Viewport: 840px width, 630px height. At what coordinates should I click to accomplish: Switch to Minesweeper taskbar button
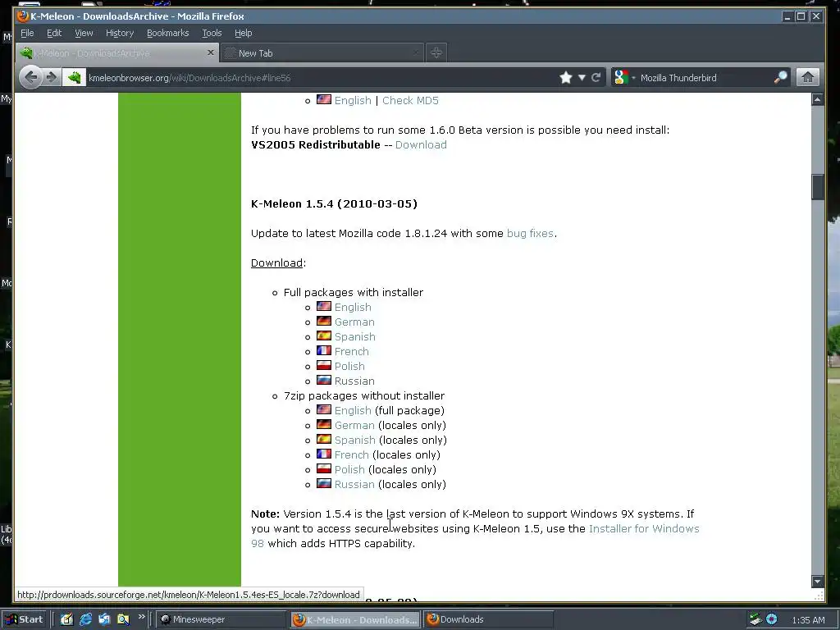coord(221,619)
